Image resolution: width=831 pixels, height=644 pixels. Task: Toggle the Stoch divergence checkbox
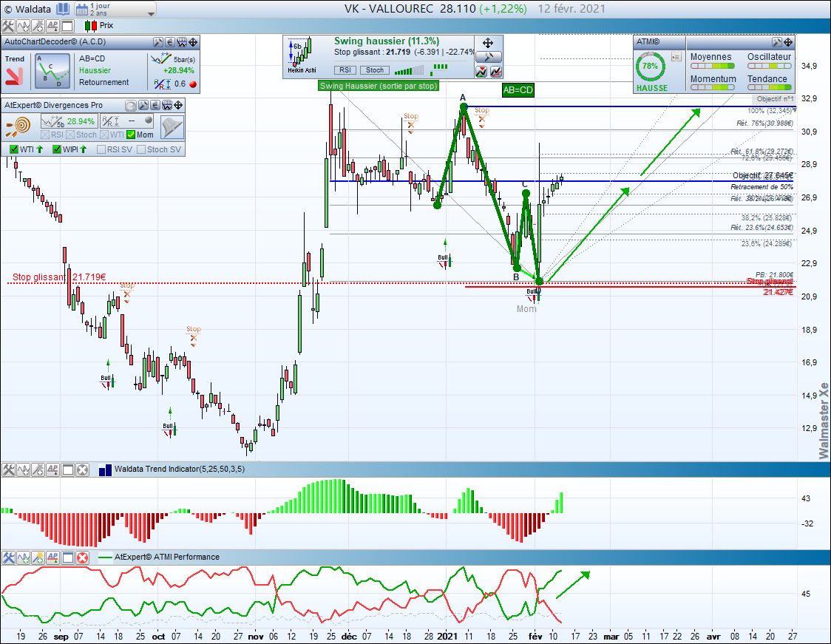click(70, 135)
